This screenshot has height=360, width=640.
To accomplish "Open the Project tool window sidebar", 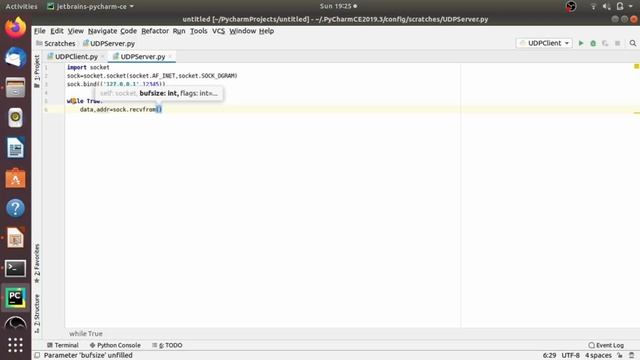I will coord(37,71).
